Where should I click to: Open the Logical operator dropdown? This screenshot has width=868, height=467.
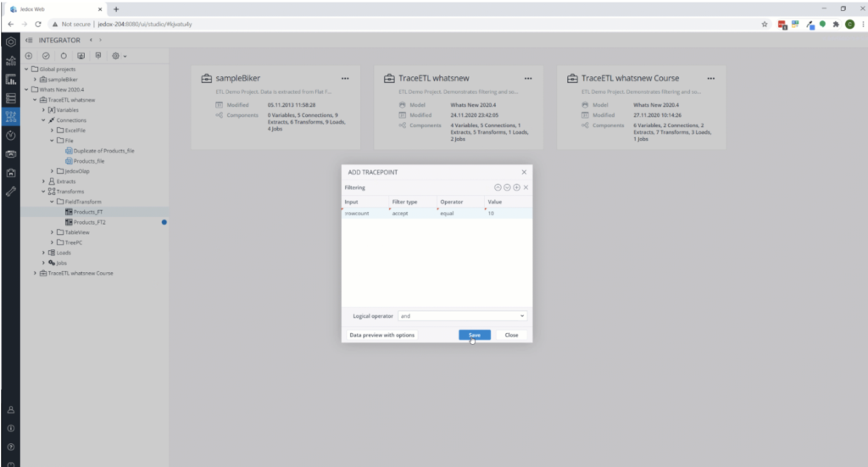(x=462, y=316)
